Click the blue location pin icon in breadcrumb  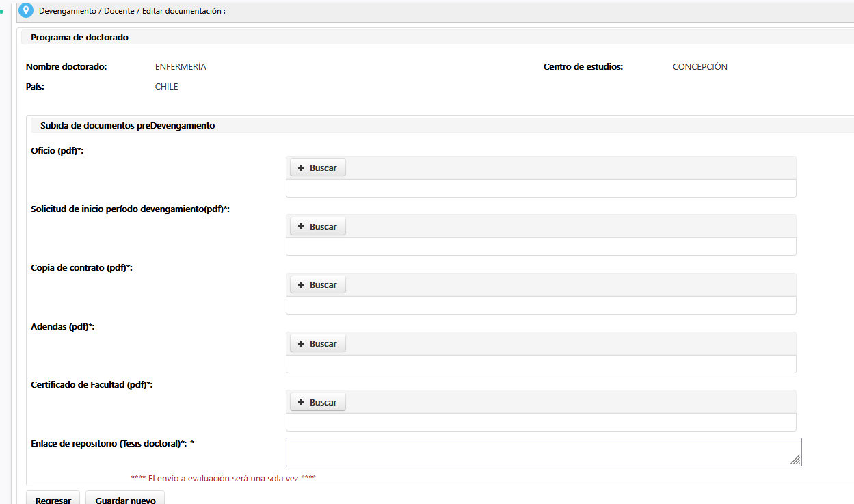tap(26, 11)
